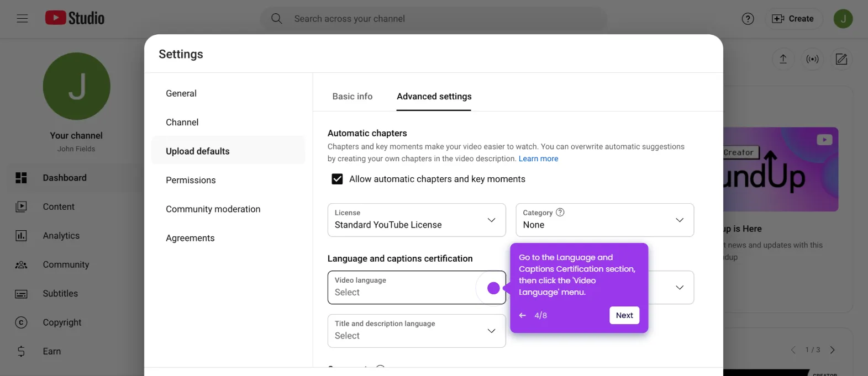Viewport: 868px width, 376px height.
Task: Click the Analytics bar chart icon
Action: 21,236
